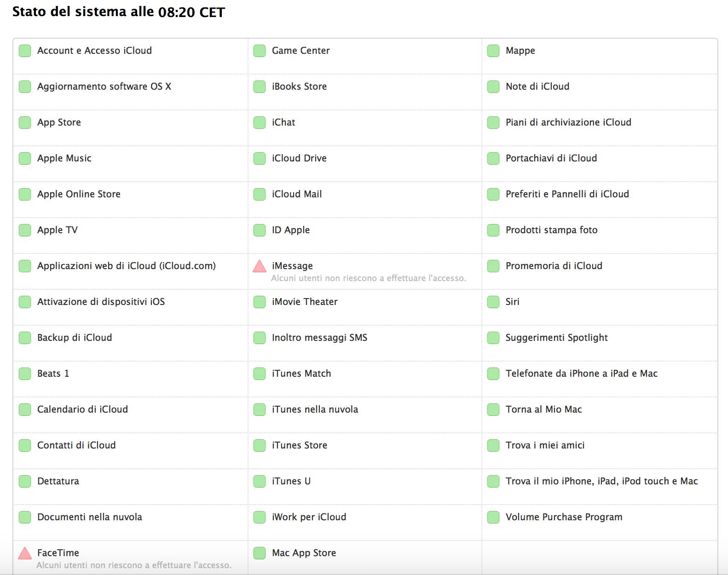
Task: Click Trova il mio iPhone, iPad, iPod touch e Mac
Action: coord(602,481)
